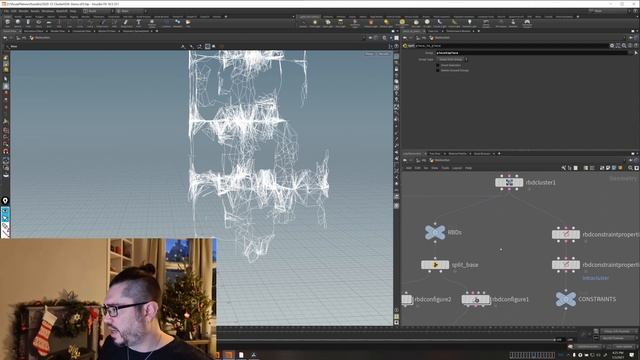Select the Box shelf tool

point(7,24)
